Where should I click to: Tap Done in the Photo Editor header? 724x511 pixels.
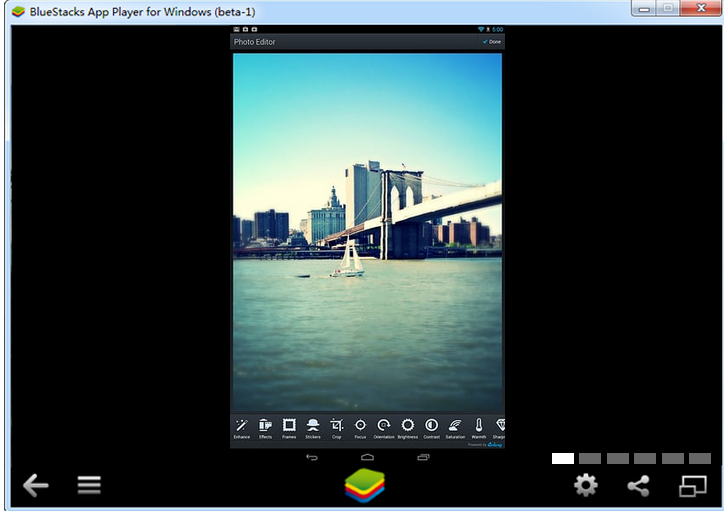pyautogui.click(x=491, y=42)
